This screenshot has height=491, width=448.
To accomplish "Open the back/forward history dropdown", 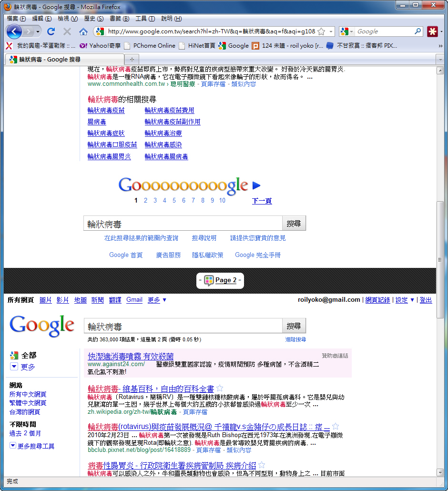I will point(38,31).
